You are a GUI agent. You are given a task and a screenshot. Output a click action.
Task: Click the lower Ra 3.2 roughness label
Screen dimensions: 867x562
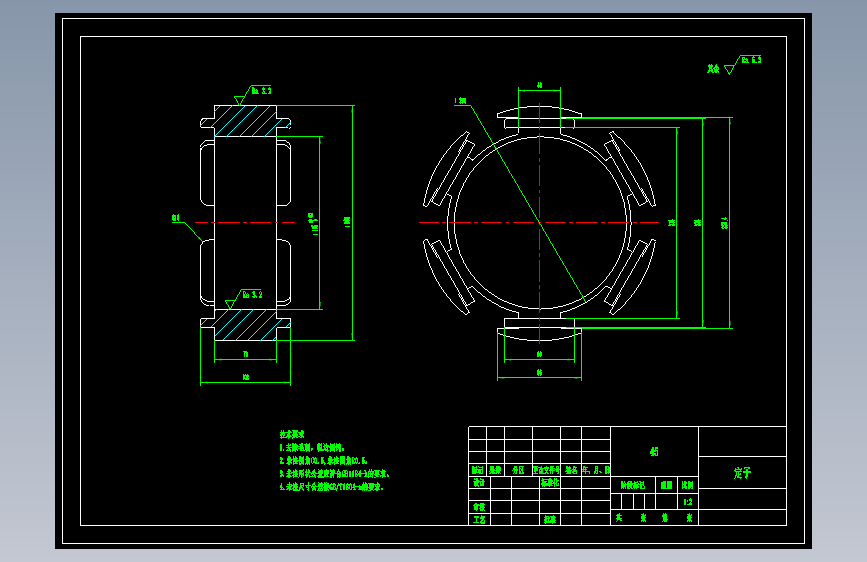pos(252,295)
